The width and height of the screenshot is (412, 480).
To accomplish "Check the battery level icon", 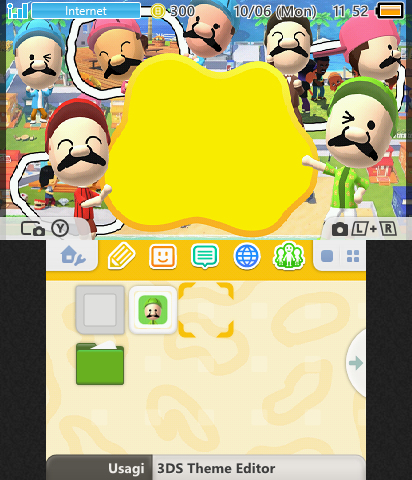I will 390,11.
